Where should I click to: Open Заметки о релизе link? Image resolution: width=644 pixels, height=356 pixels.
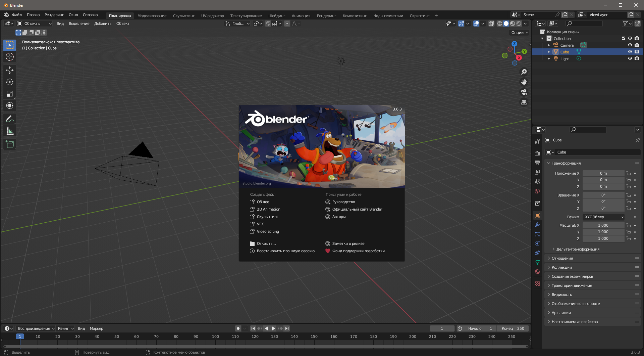coord(345,243)
